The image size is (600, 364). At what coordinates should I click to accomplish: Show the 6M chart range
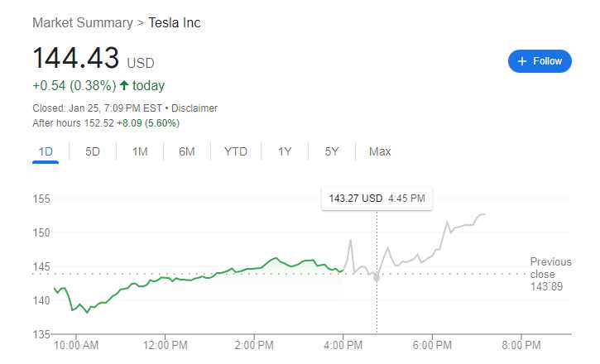pyautogui.click(x=187, y=151)
